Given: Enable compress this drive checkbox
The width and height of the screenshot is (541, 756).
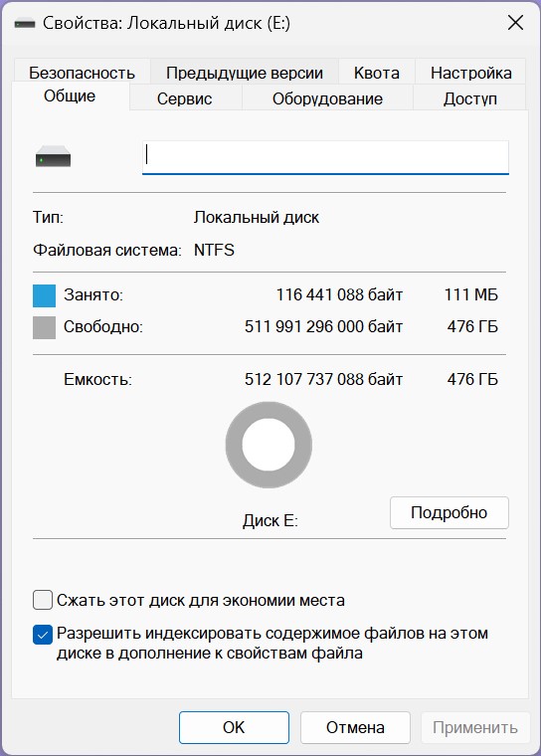Looking at the screenshot, I should [43, 600].
